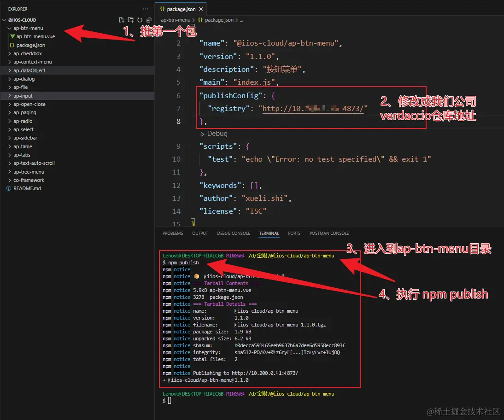Click the "keywords" key on line 12
This screenshot has height=420, width=504.
point(220,186)
